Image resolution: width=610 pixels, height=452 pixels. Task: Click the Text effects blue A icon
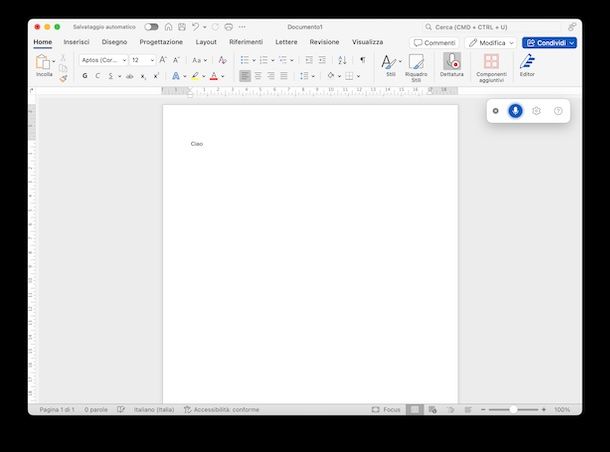(176, 76)
